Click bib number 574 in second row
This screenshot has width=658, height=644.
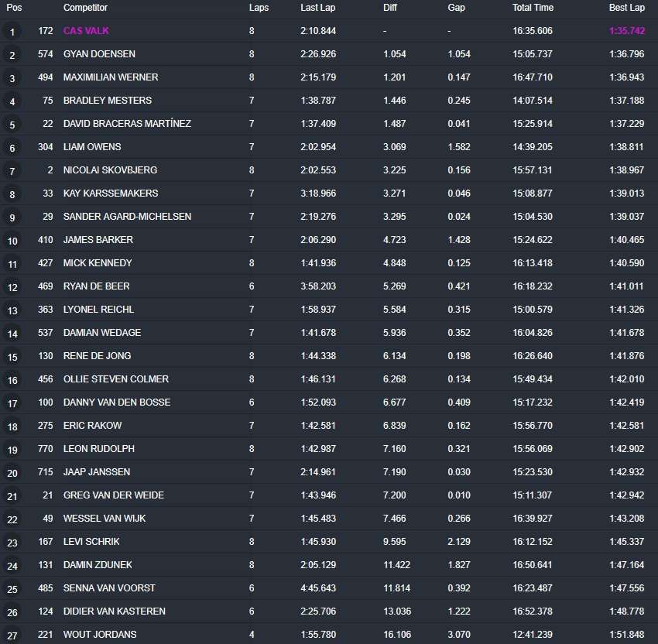(45, 54)
